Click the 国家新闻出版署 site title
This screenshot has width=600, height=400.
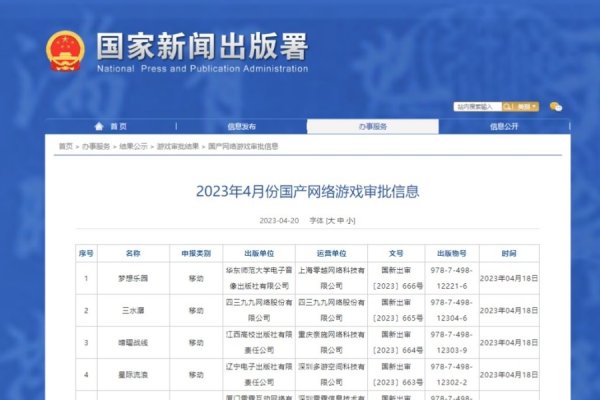tap(202, 46)
